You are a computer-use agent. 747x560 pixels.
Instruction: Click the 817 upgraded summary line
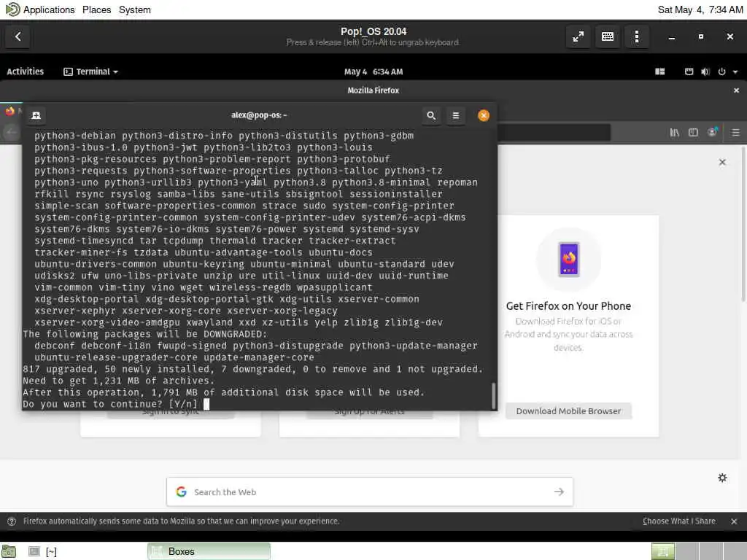coord(253,369)
